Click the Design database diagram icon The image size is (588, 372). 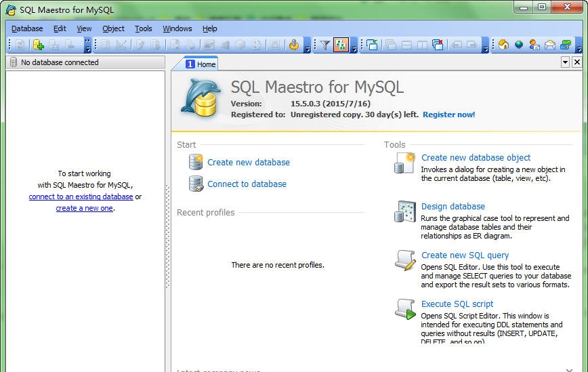tap(405, 211)
